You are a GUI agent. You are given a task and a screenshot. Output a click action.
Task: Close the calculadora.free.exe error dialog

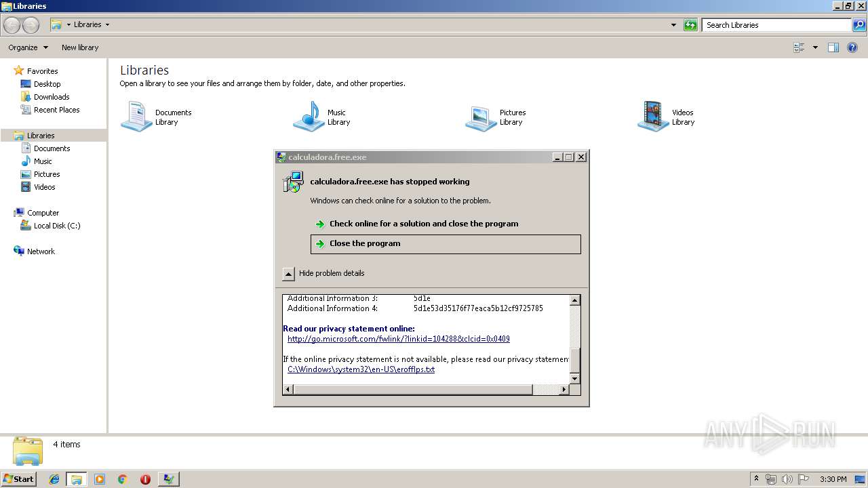coord(581,157)
